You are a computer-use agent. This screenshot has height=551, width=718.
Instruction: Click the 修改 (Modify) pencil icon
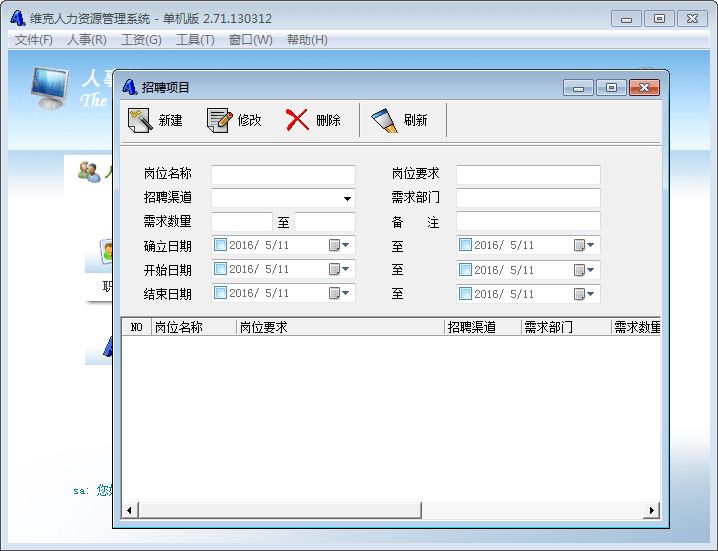tap(219, 120)
